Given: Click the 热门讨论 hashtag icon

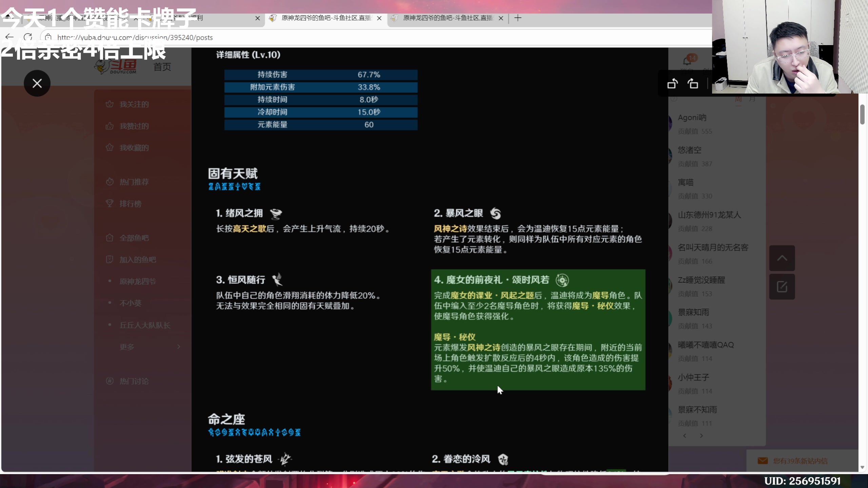Looking at the screenshot, I should pos(110,381).
